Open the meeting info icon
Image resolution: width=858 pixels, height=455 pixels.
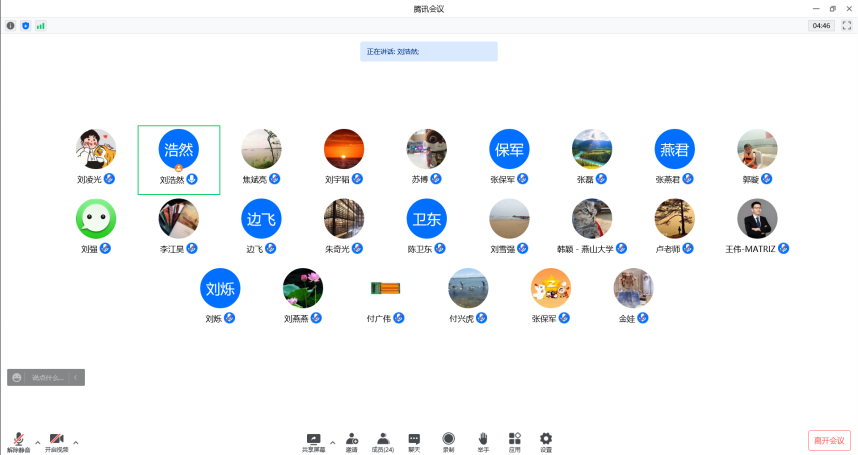point(11,25)
